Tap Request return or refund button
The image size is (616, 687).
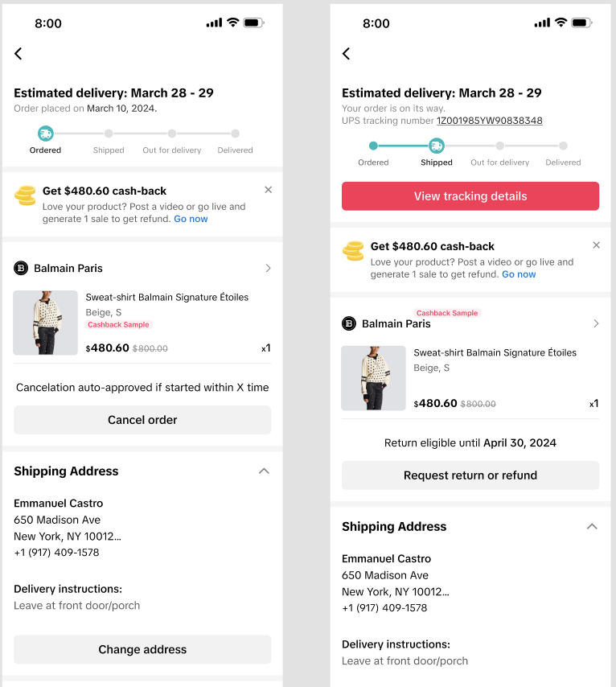[470, 475]
